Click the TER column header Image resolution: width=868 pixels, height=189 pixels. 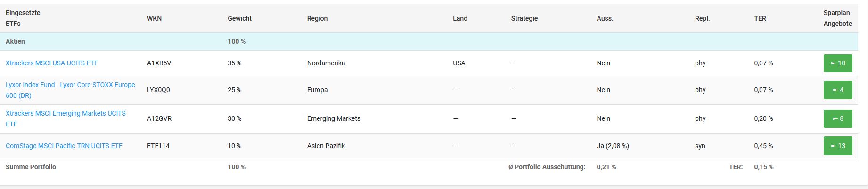(x=760, y=18)
